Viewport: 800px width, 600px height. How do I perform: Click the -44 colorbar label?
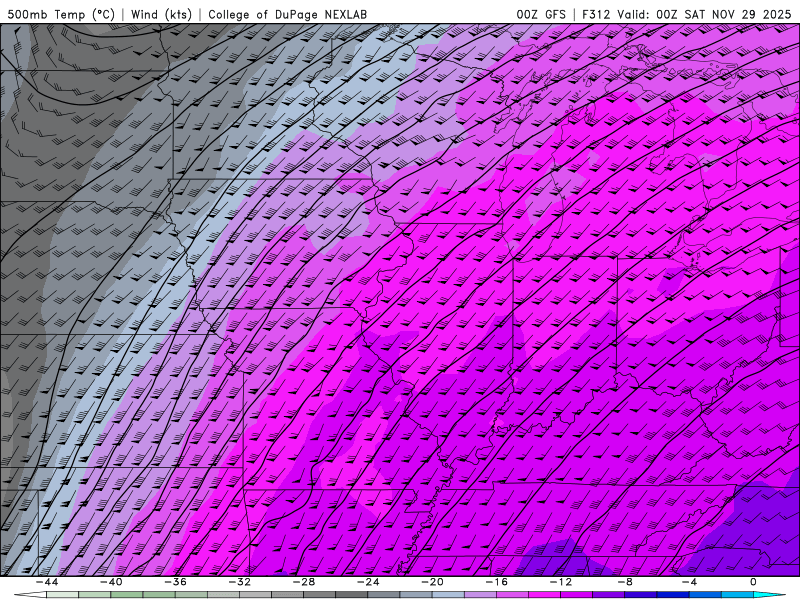pos(47,582)
